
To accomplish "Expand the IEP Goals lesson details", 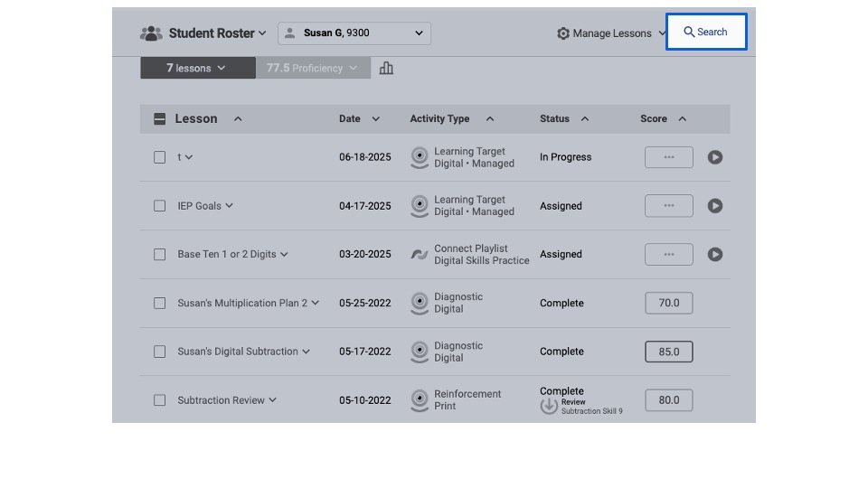I will point(229,206).
